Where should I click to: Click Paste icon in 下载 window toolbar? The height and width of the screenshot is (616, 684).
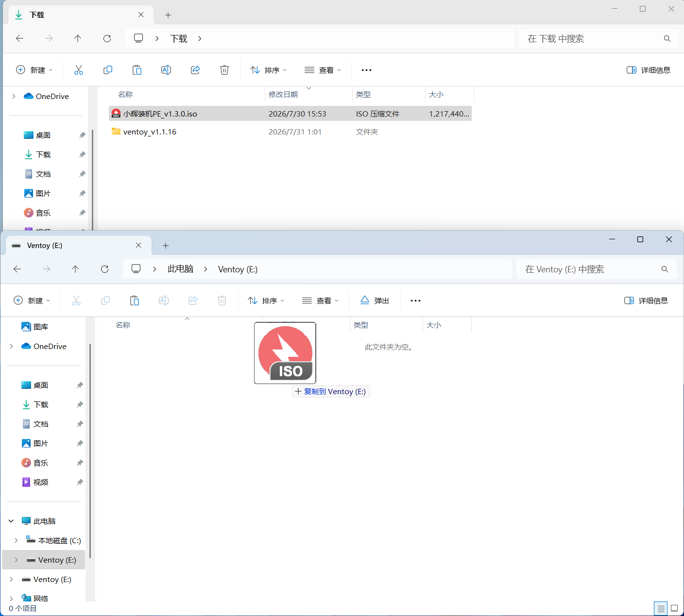137,70
